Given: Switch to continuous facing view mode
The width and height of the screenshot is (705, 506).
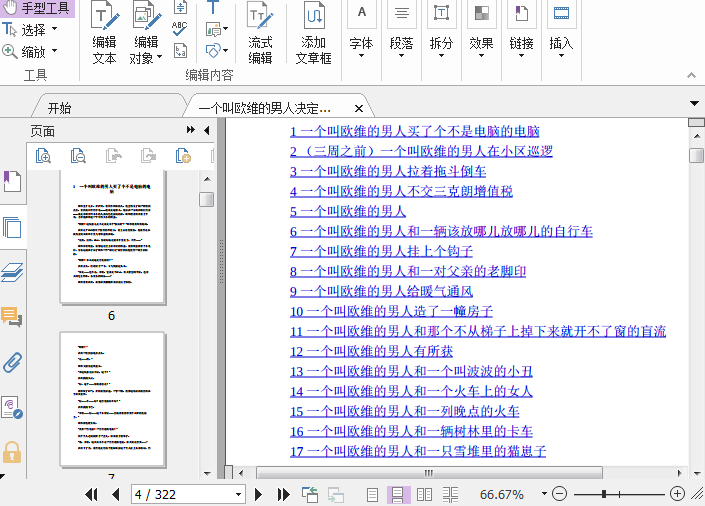Looking at the screenshot, I should coord(450,495).
